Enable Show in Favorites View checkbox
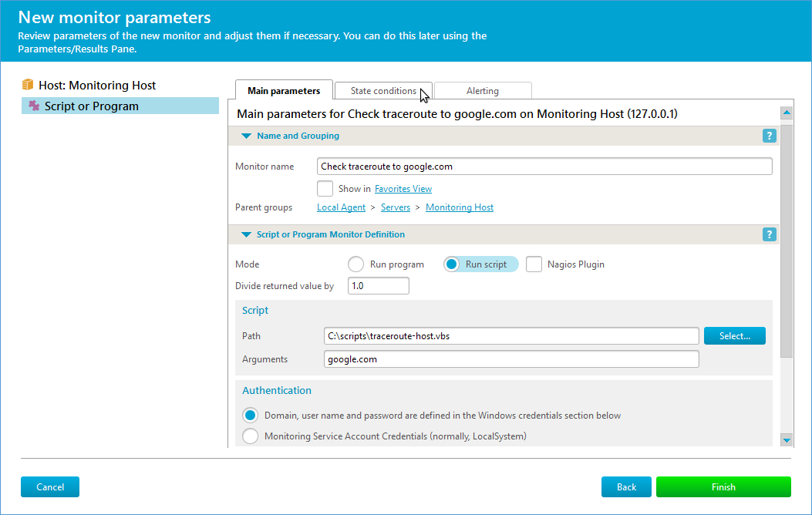The height and width of the screenshot is (515, 812). 325,188
